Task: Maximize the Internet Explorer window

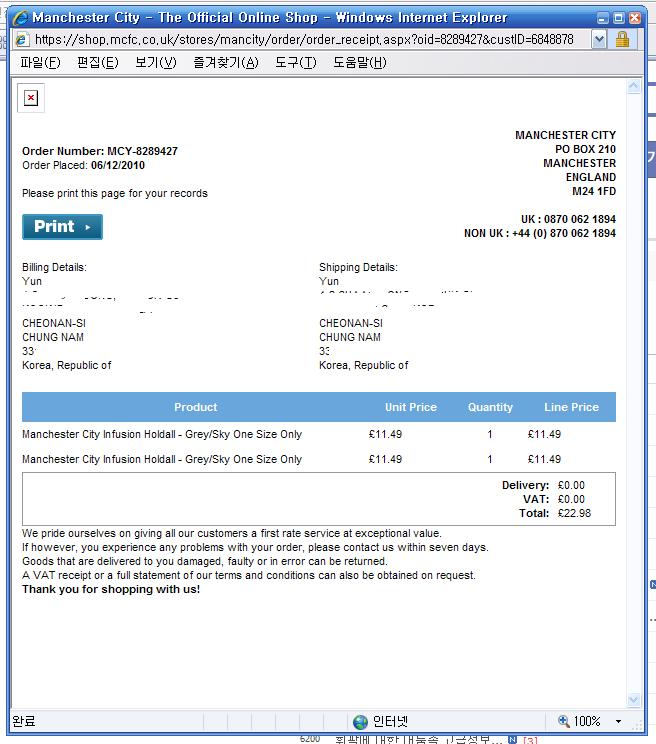Action: 619,18
